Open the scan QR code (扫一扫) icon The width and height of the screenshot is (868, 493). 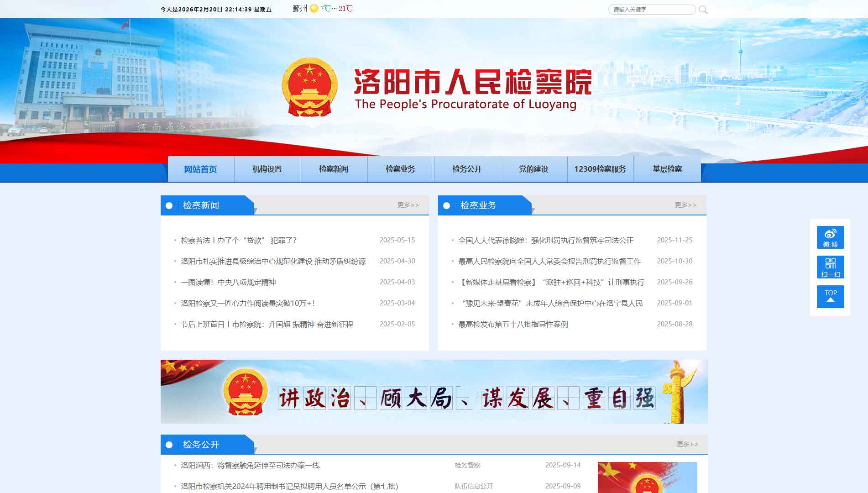pyautogui.click(x=830, y=267)
